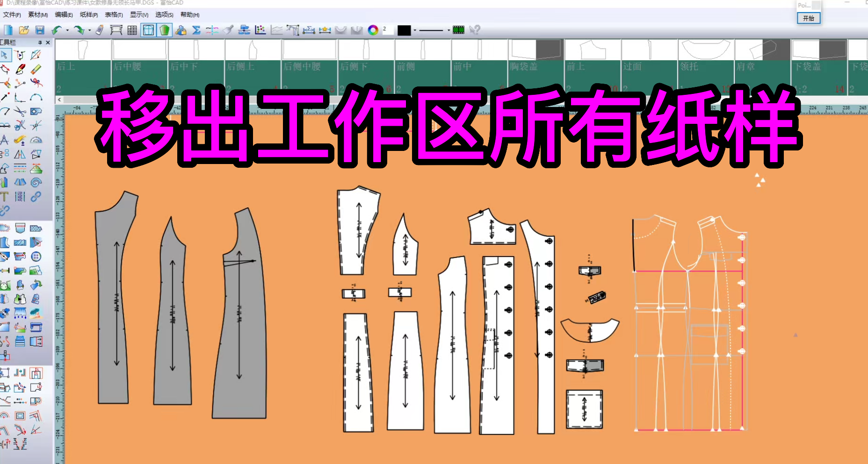Image resolution: width=868 pixels, height=464 pixels.
Task: Open the 文件(F) menu
Action: pos(12,15)
